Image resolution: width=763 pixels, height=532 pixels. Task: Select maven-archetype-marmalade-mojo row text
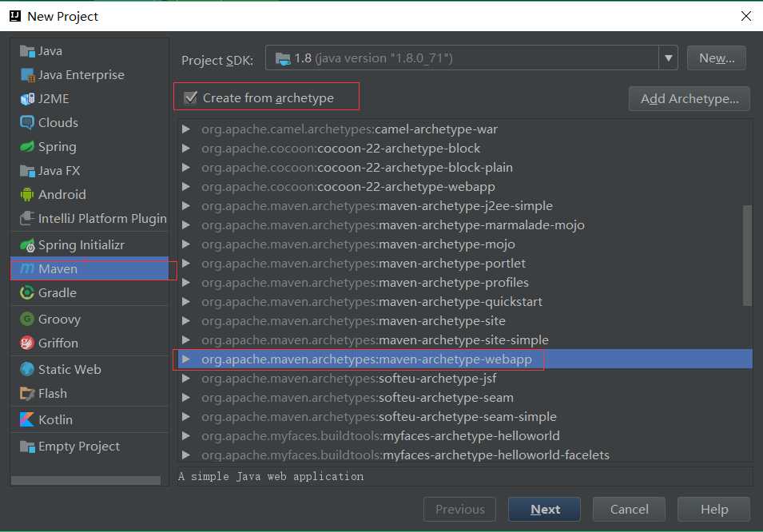pyautogui.click(x=393, y=225)
